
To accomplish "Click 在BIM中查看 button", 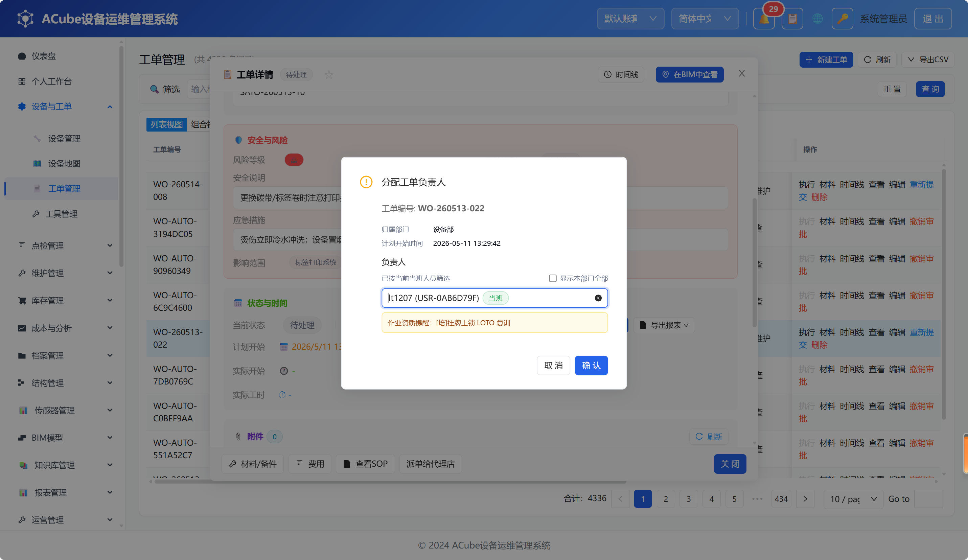I will tap(690, 74).
